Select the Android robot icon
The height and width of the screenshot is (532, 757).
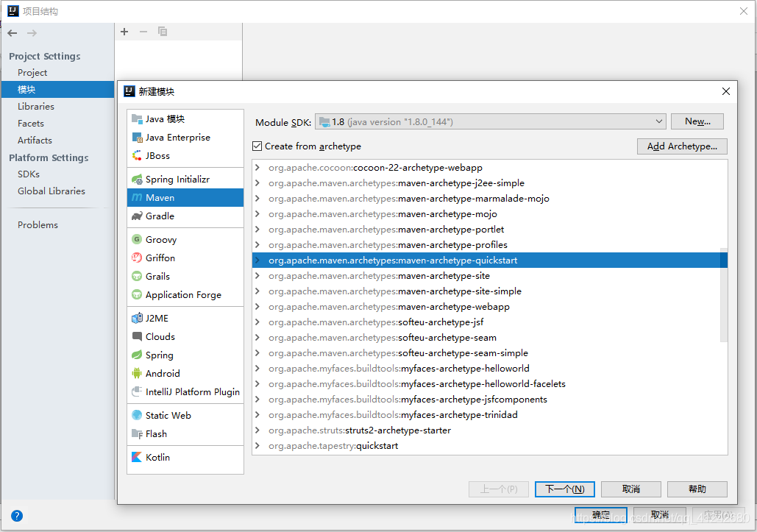[137, 373]
